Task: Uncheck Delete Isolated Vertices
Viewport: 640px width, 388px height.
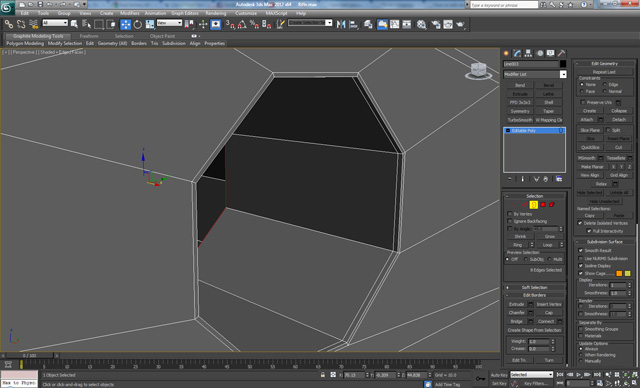Action: [580, 223]
